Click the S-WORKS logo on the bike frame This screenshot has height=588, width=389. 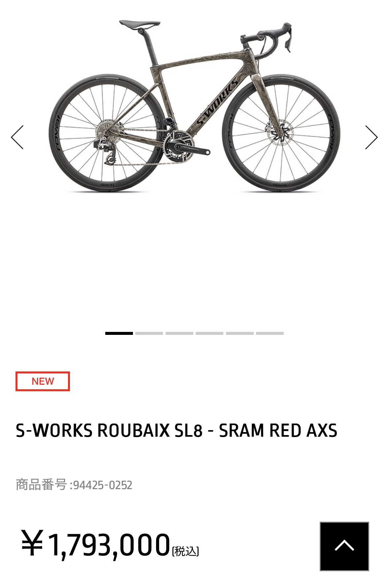[x=217, y=102]
